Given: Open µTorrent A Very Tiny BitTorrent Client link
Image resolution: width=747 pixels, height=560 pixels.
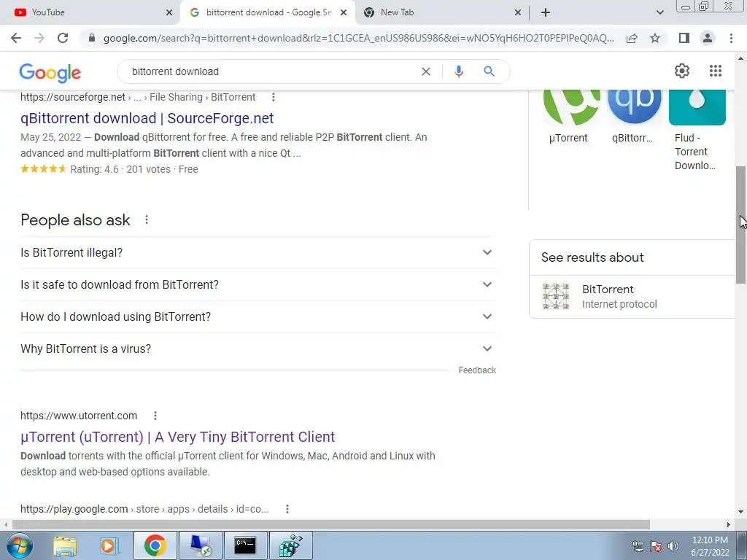Looking at the screenshot, I should pyautogui.click(x=178, y=437).
